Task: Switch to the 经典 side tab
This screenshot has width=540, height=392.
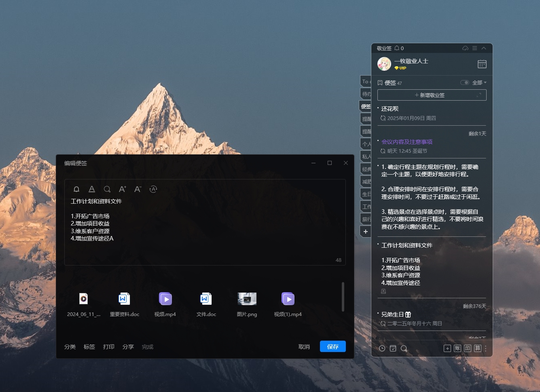Action: tap(366, 169)
